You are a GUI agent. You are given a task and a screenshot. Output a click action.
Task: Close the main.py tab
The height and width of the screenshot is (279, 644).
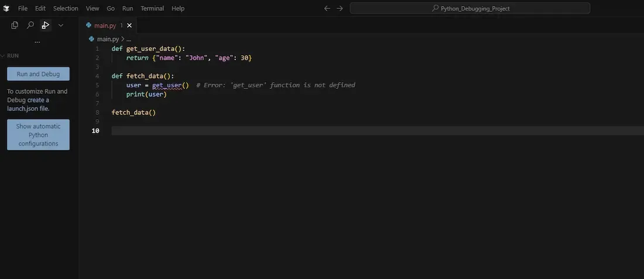pyautogui.click(x=129, y=25)
